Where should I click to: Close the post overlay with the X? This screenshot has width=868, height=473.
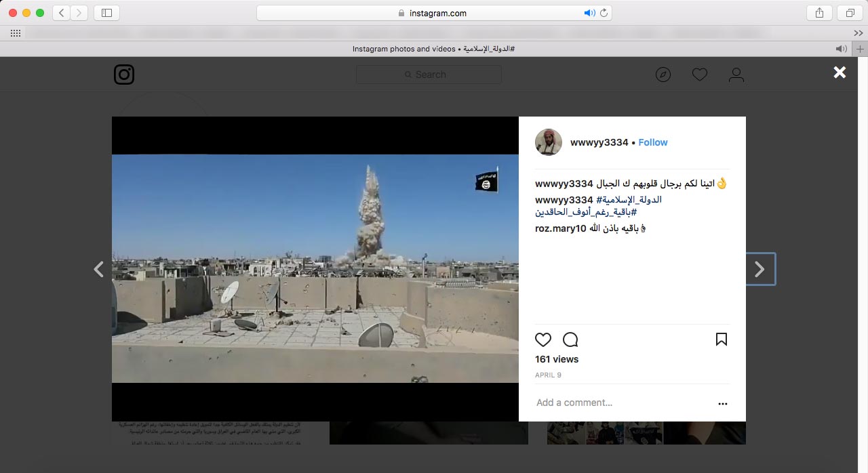tap(840, 73)
